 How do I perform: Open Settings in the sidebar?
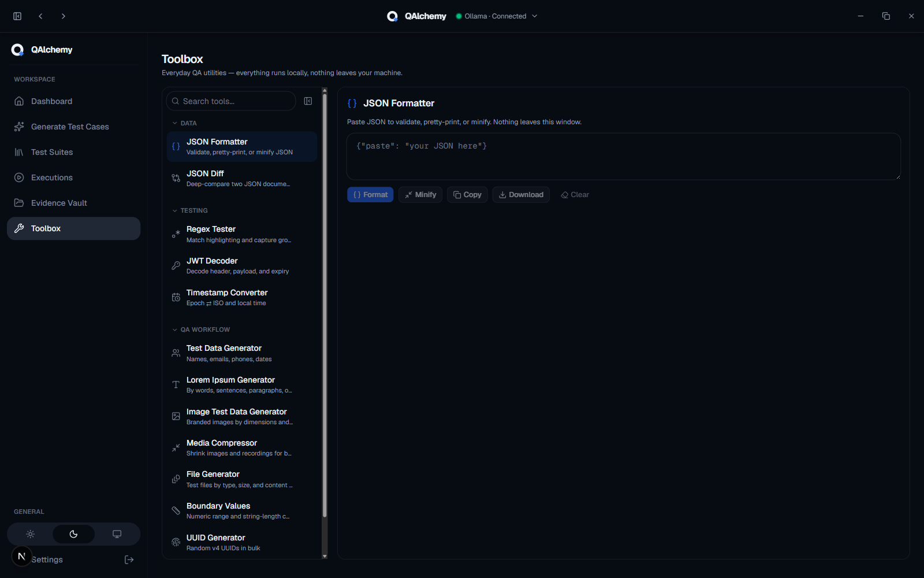[x=47, y=560]
